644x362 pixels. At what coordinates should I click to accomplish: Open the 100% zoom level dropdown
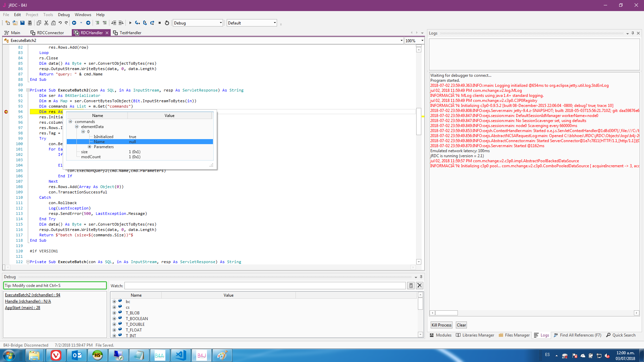click(x=422, y=41)
